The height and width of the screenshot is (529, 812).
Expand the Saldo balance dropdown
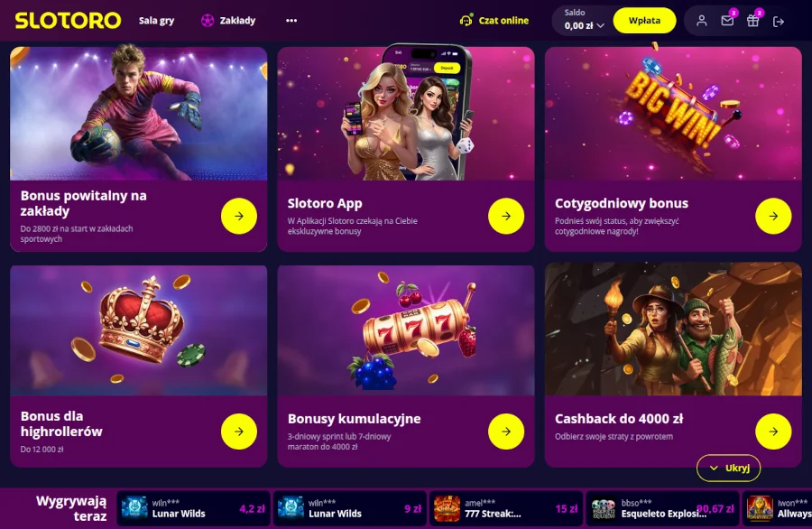click(584, 21)
